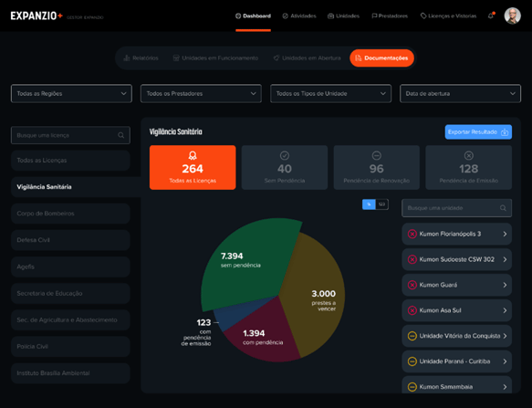Viewport: 532px width, 408px height.
Task: Switch chart to 123 numeric view toggle
Action: point(381,204)
